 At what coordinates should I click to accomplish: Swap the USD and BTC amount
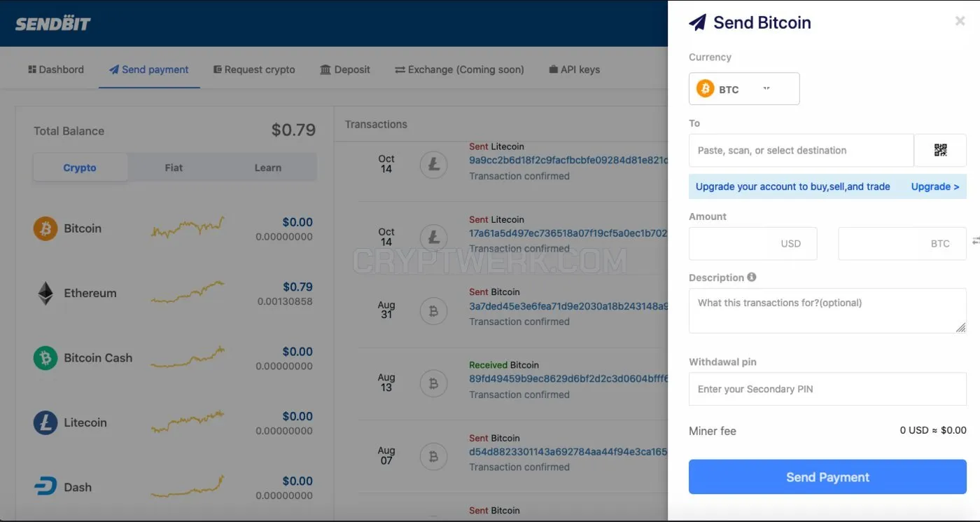pos(976,241)
